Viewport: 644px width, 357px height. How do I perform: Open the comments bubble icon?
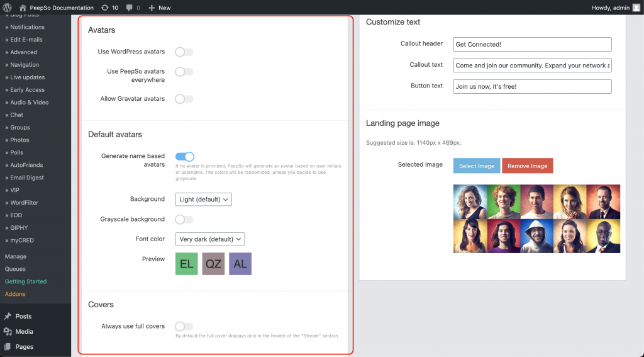point(130,8)
